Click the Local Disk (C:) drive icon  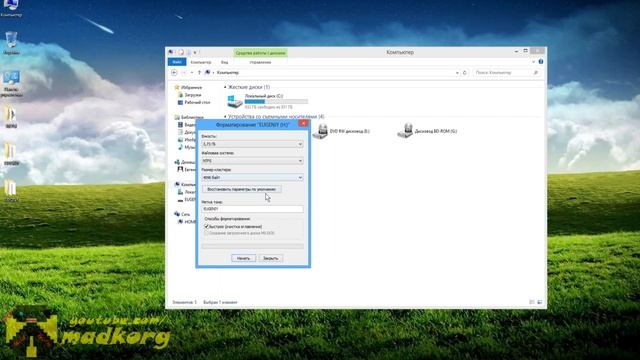pos(235,101)
